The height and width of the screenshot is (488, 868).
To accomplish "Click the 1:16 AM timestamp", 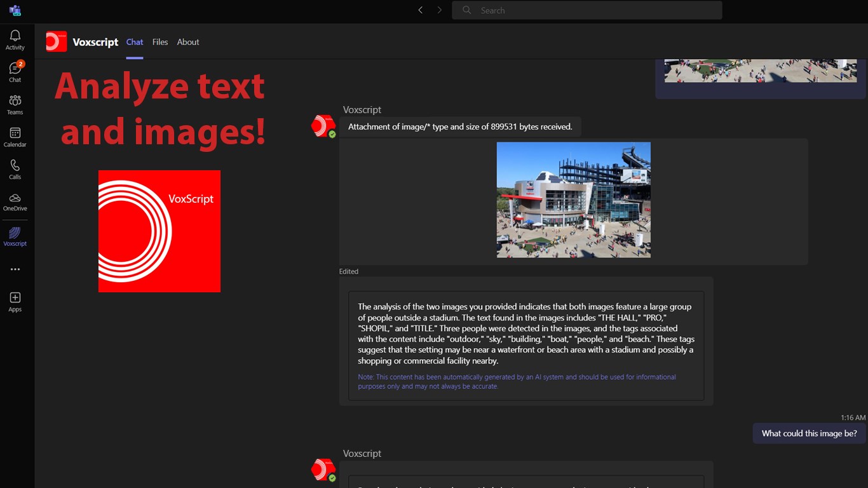I will pos(853,417).
